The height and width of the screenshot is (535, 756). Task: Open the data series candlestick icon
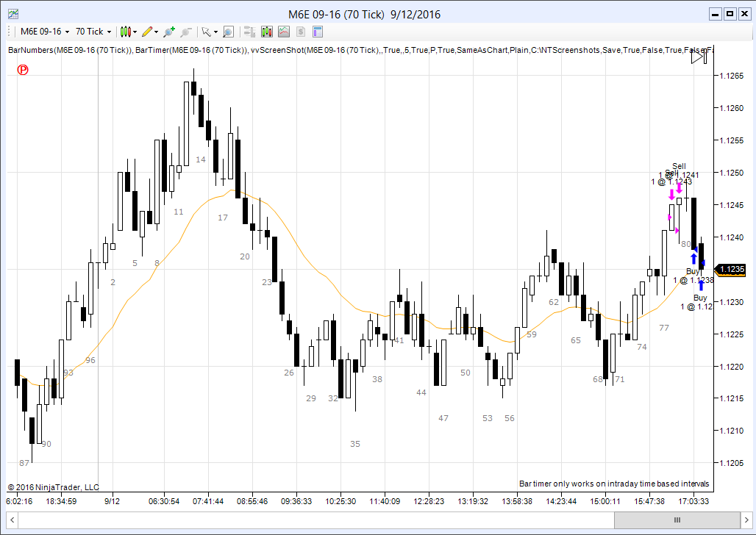pyautogui.click(x=267, y=32)
